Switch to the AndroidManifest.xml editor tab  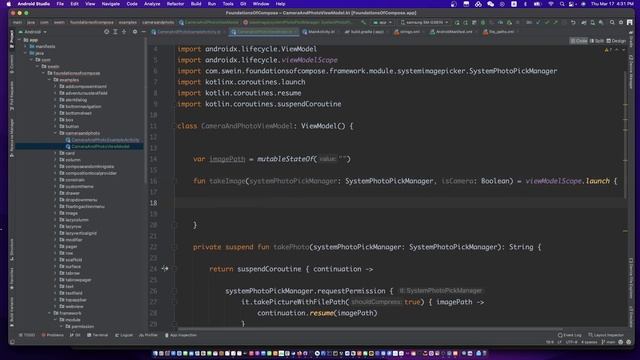451,32
